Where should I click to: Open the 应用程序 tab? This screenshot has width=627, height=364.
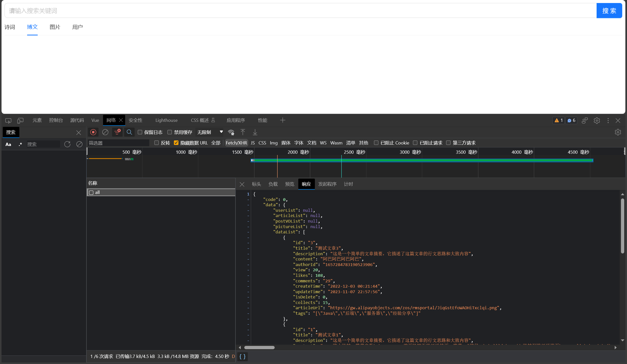(x=236, y=120)
